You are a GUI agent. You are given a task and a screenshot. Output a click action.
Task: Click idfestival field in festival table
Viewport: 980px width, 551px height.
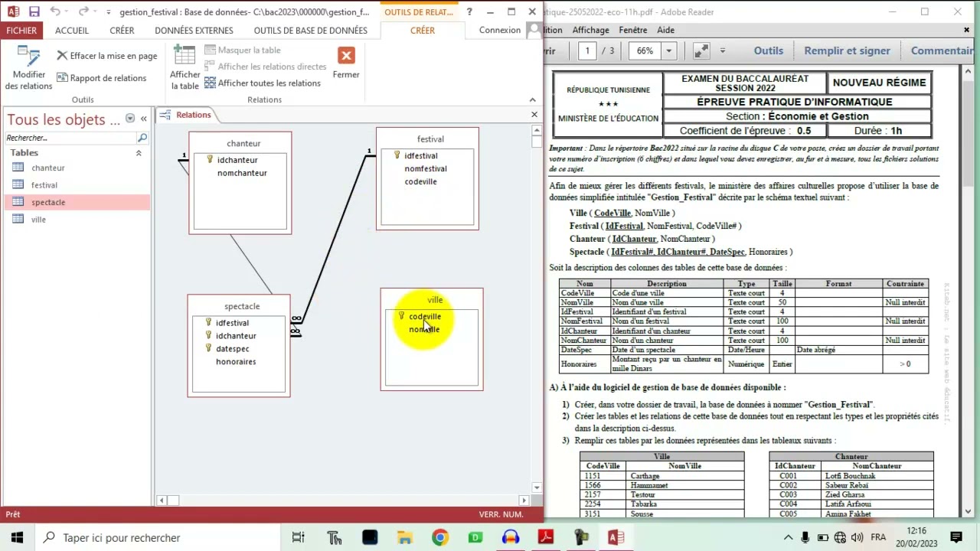[421, 155]
